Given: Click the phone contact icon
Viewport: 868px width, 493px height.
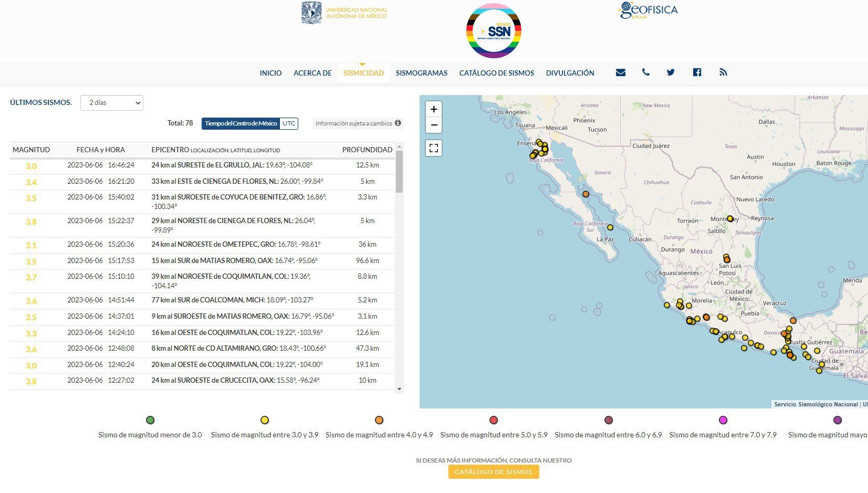Looking at the screenshot, I should tap(646, 72).
